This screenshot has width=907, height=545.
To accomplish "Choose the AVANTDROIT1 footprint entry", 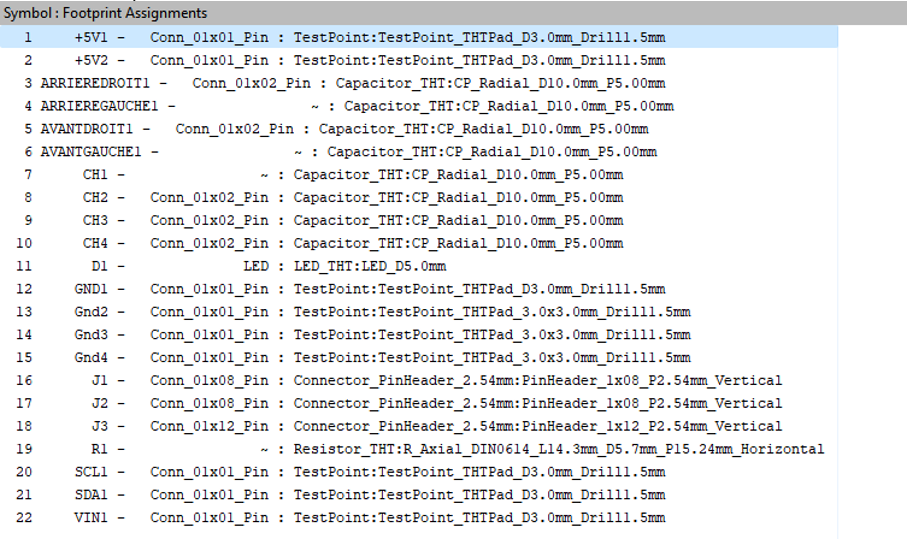I will [400, 129].
